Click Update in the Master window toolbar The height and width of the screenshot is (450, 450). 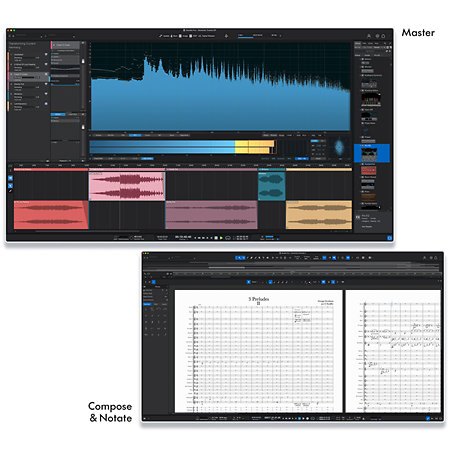coord(164,36)
